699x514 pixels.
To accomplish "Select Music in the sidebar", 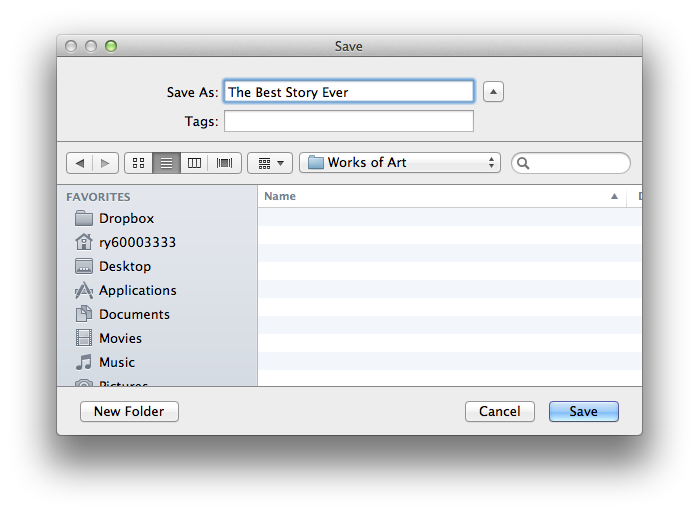I will (x=157, y=362).
